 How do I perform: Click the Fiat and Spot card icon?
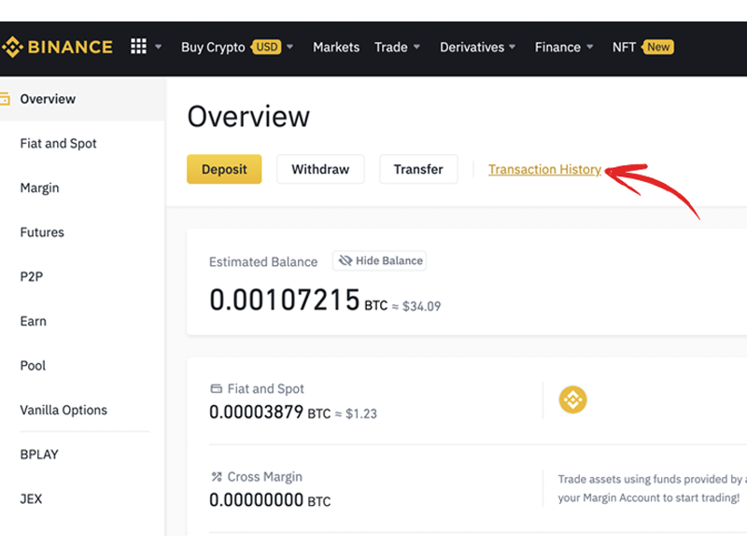click(217, 388)
